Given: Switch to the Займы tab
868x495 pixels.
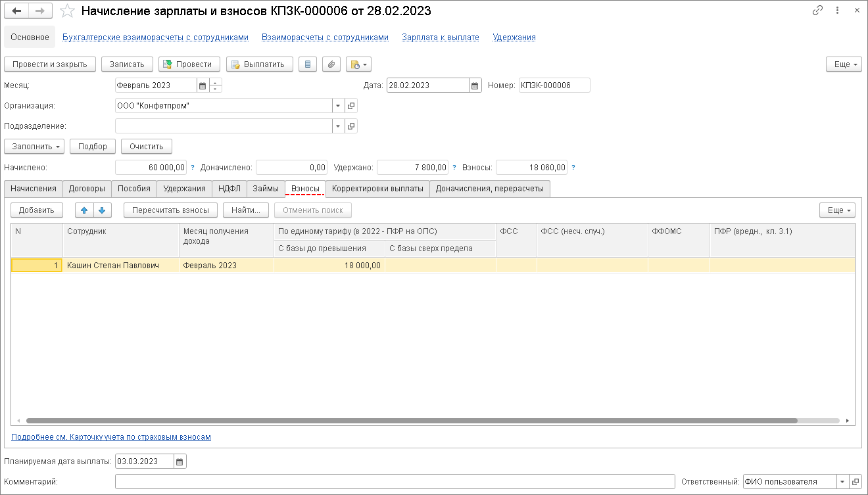Looking at the screenshot, I should 266,189.
